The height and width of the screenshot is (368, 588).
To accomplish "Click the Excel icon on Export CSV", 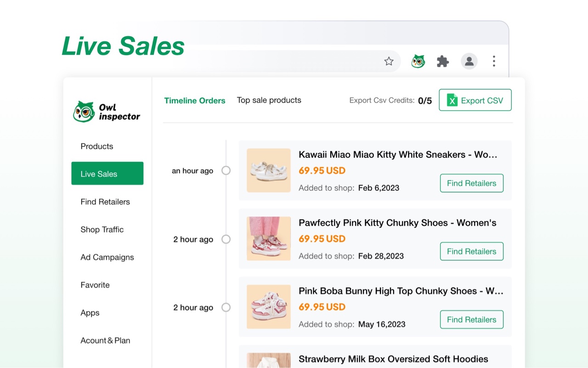I will (452, 100).
